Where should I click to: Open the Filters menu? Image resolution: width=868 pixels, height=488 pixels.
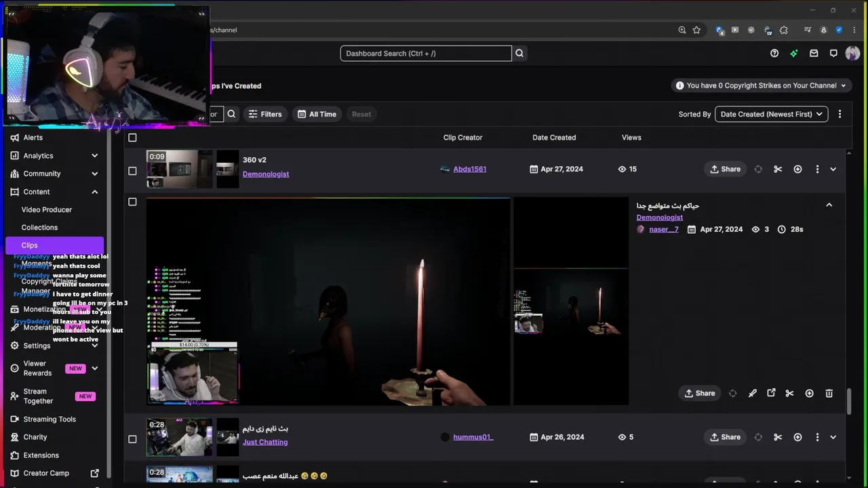click(265, 114)
